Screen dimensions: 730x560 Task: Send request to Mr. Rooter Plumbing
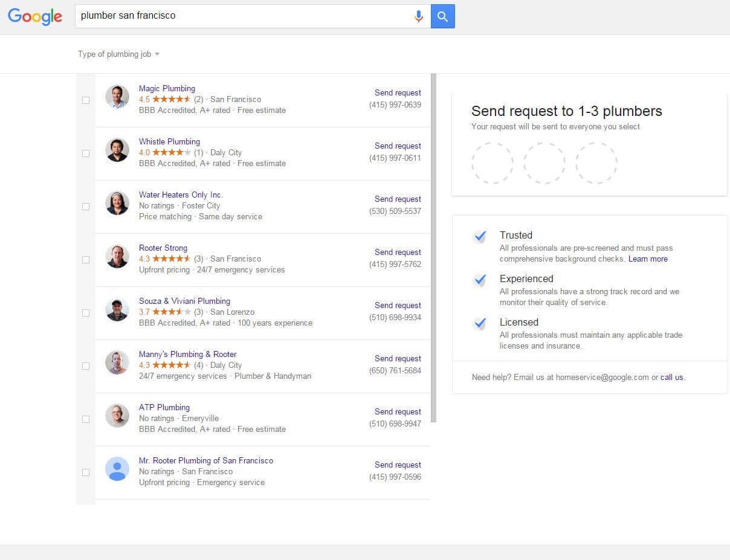coord(398,465)
